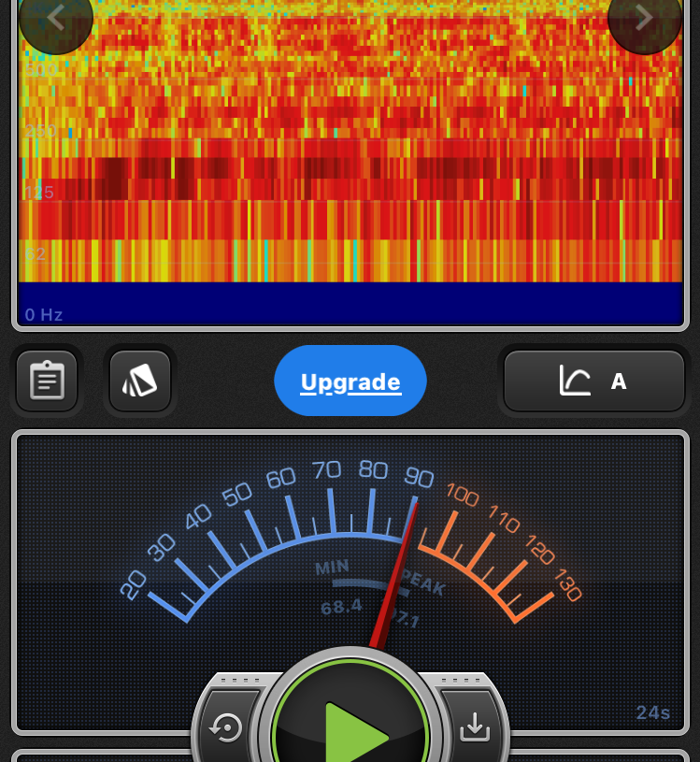Click the 125 frequency label on spectrogram
The height and width of the screenshot is (762, 700).
coord(39,193)
